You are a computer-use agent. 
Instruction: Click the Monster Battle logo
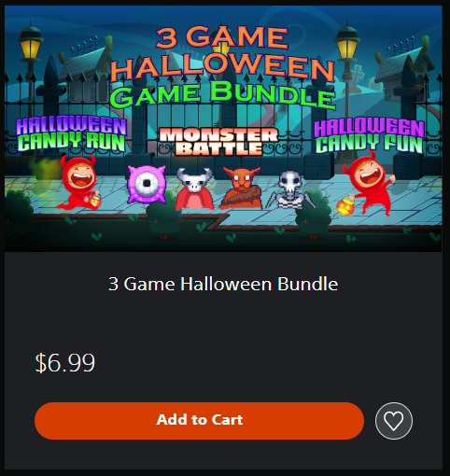tap(218, 142)
